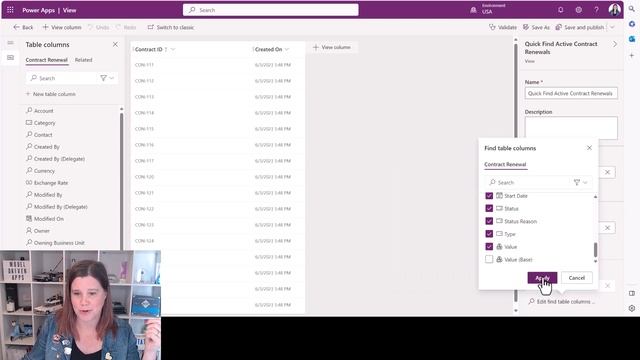Expand the Save and publish dropdown arrow
This screenshot has height=360, width=640.
[612, 27]
